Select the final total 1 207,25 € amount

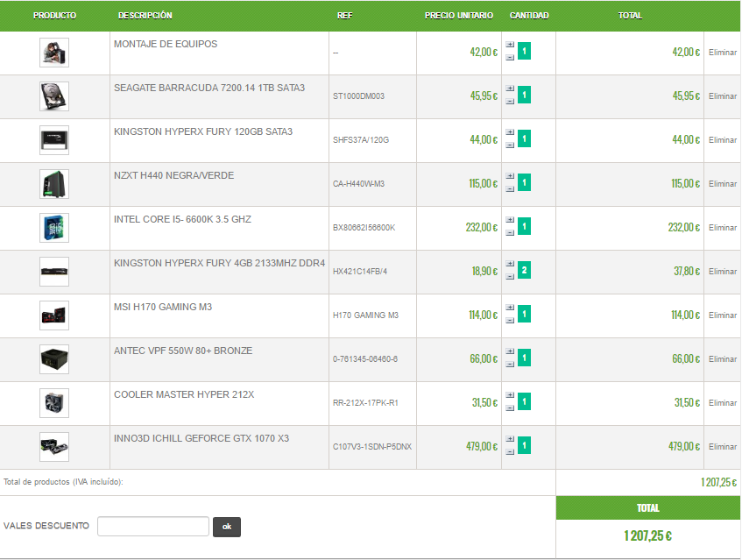(x=648, y=535)
